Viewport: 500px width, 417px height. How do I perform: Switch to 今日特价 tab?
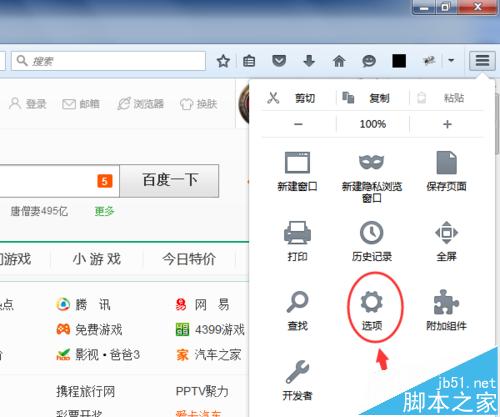click(189, 259)
